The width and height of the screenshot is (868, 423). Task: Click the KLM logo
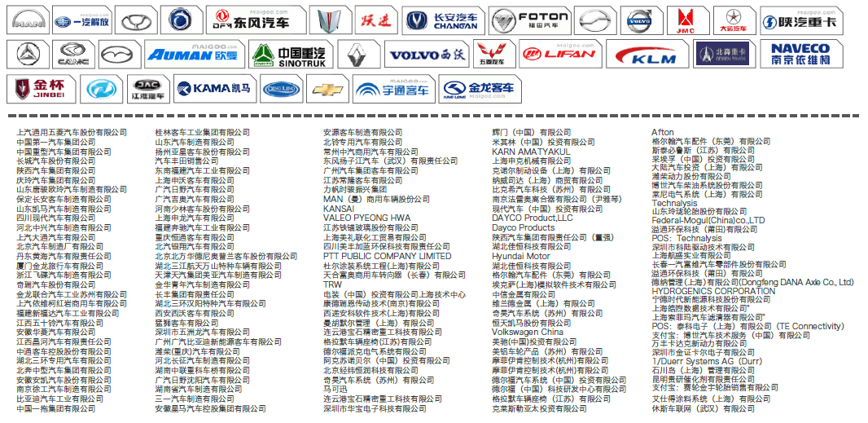647,55
